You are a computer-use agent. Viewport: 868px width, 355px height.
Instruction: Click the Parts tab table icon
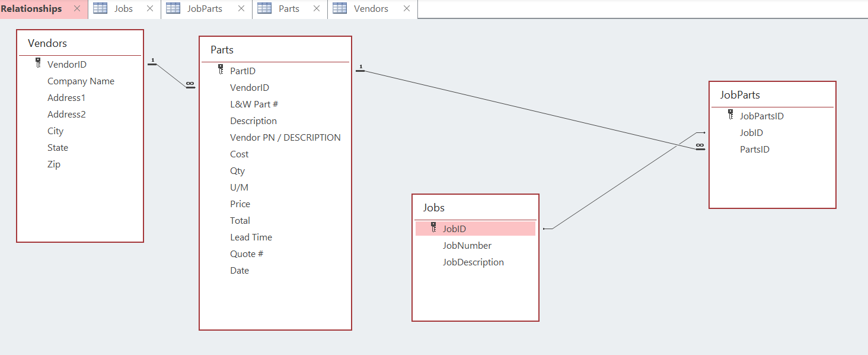click(264, 8)
